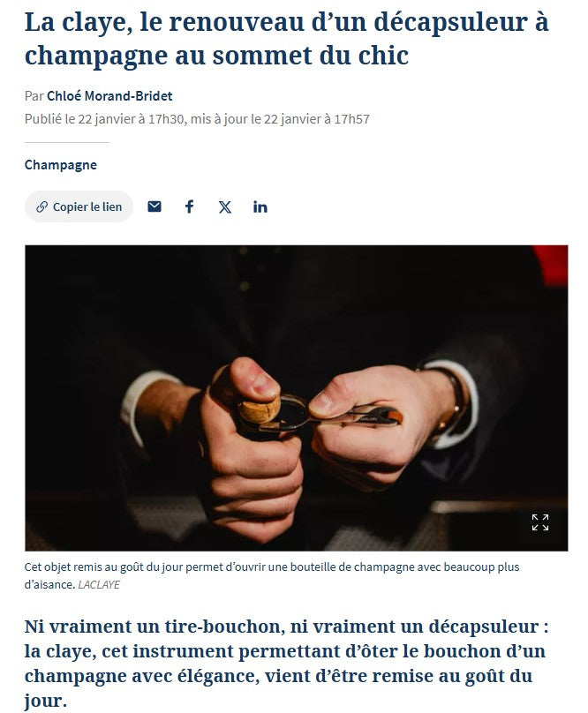Click the Copier le lien text label
Image resolution: width=588 pixels, height=713 pixels.
tap(87, 206)
